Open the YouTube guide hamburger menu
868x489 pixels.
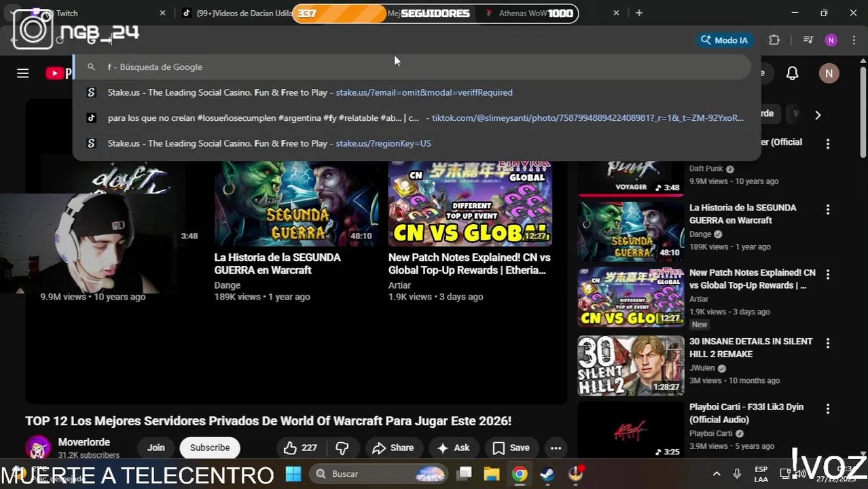(x=22, y=73)
